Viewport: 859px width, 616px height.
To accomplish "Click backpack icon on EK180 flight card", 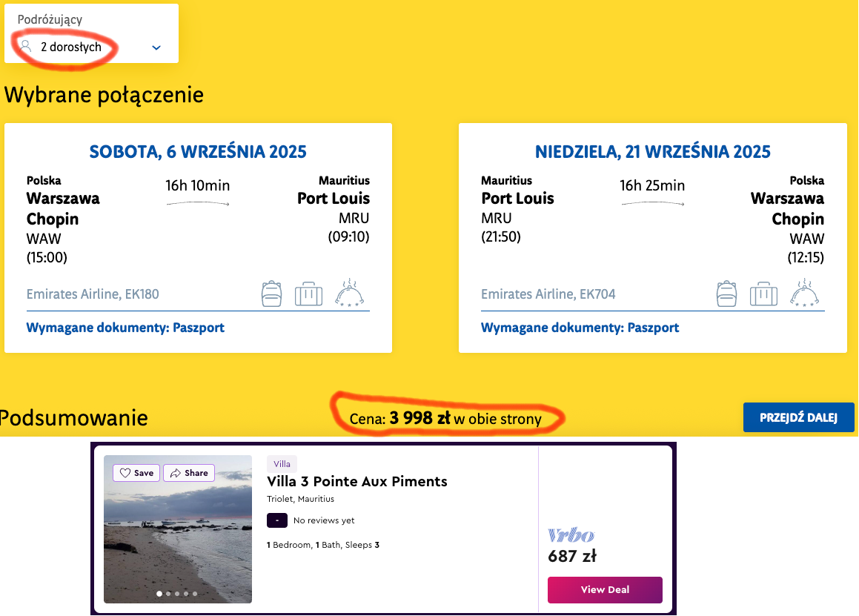I will point(272,294).
